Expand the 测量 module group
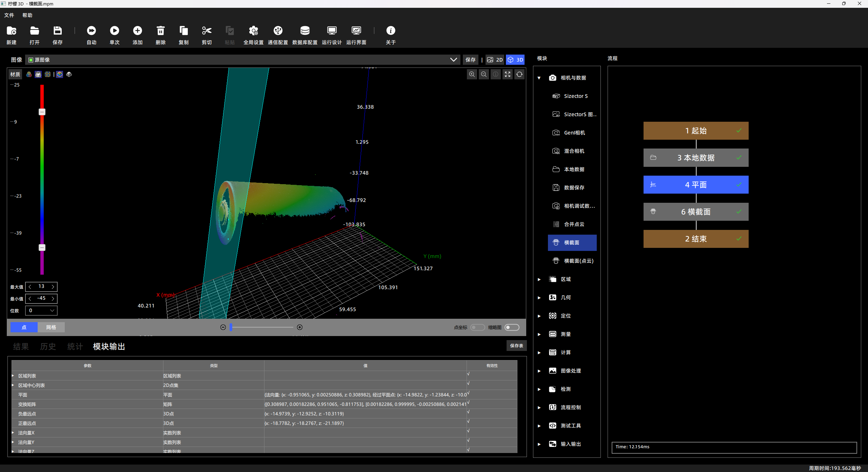Image resolution: width=868 pixels, height=472 pixels. (539, 334)
